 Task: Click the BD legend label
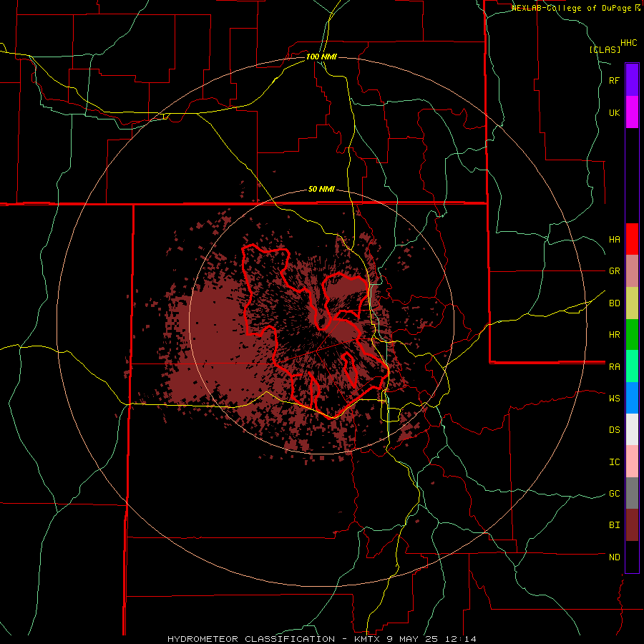[x=614, y=303]
